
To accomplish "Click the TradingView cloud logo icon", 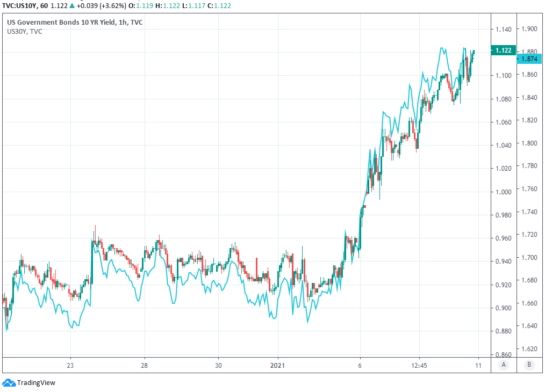I will (9, 382).
